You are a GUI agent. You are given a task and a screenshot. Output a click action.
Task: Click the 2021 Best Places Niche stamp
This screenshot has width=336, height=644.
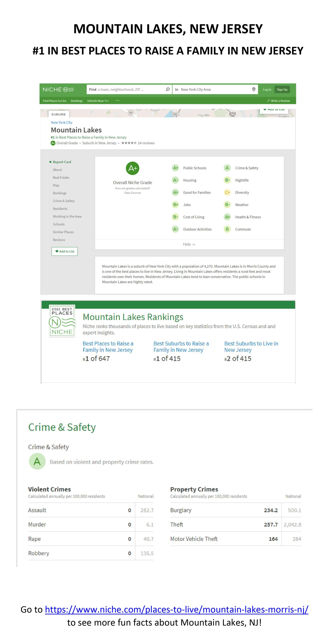click(62, 321)
